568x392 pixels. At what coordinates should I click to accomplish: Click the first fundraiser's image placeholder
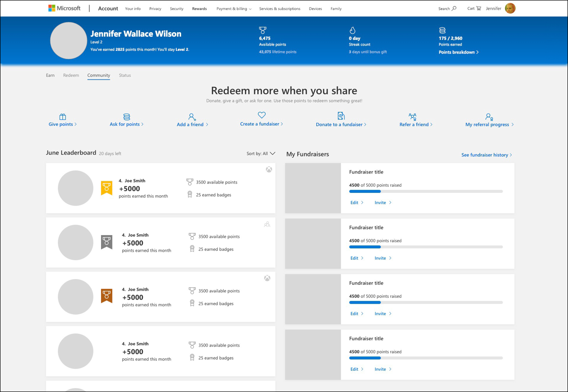click(x=313, y=188)
